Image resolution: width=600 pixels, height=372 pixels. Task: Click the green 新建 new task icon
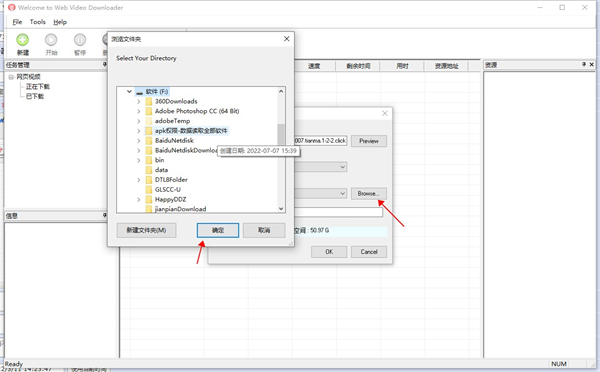[23, 40]
